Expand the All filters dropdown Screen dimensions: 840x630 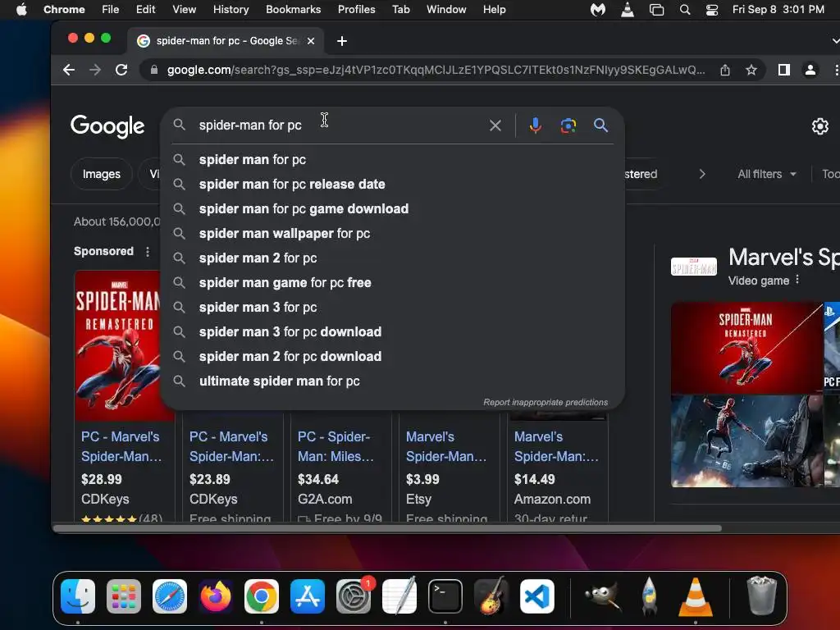(767, 174)
